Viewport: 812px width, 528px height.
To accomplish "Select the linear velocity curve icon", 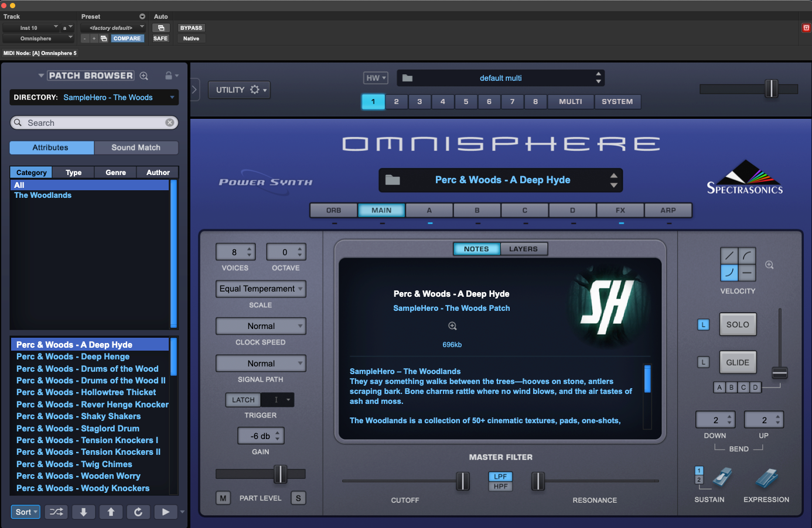I will point(729,256).
